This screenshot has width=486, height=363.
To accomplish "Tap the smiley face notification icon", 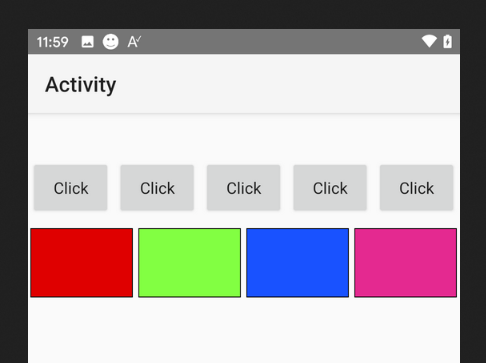I will click(x=110, y=42).
